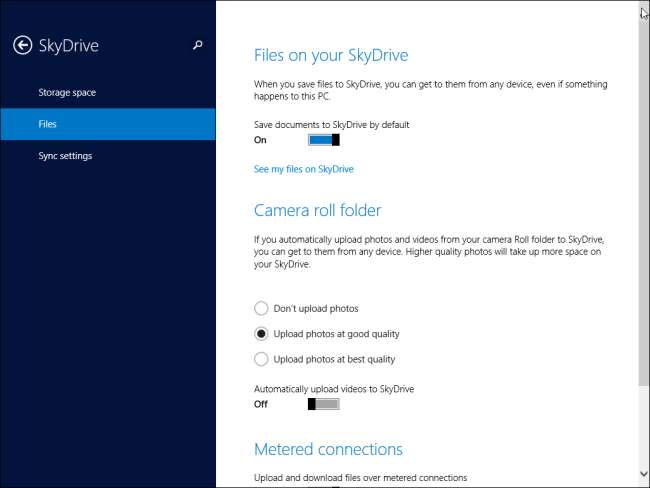Screen dimensions: 650x488
Task: Select Don't upload photos option
Action: coord(262,309)
